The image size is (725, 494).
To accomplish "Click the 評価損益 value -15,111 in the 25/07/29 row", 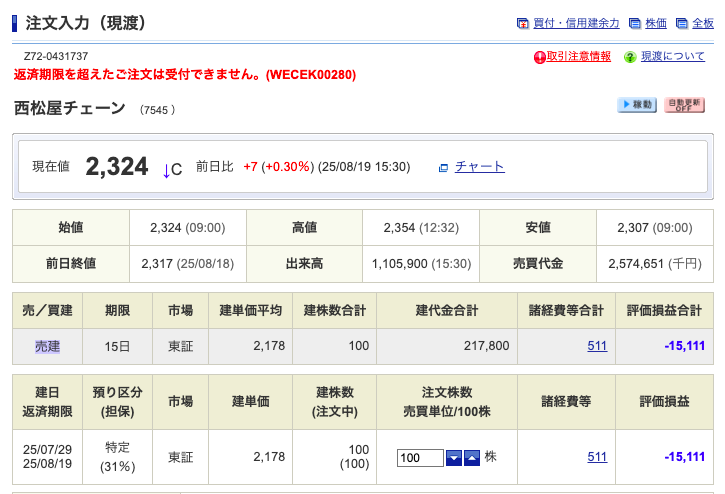I will [x=684, y=457].
